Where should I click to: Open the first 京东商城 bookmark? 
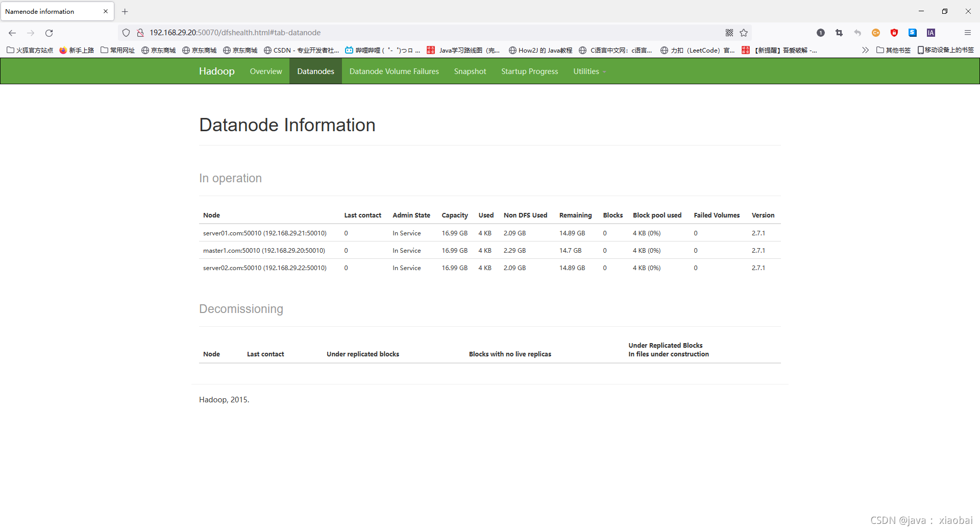coord(159,50)
